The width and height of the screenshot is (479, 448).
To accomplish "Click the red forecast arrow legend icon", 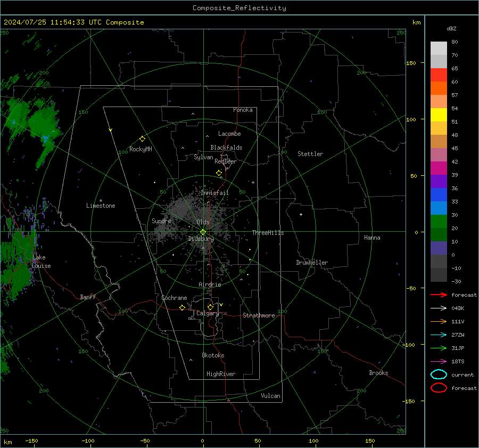I will coord(439,295).
